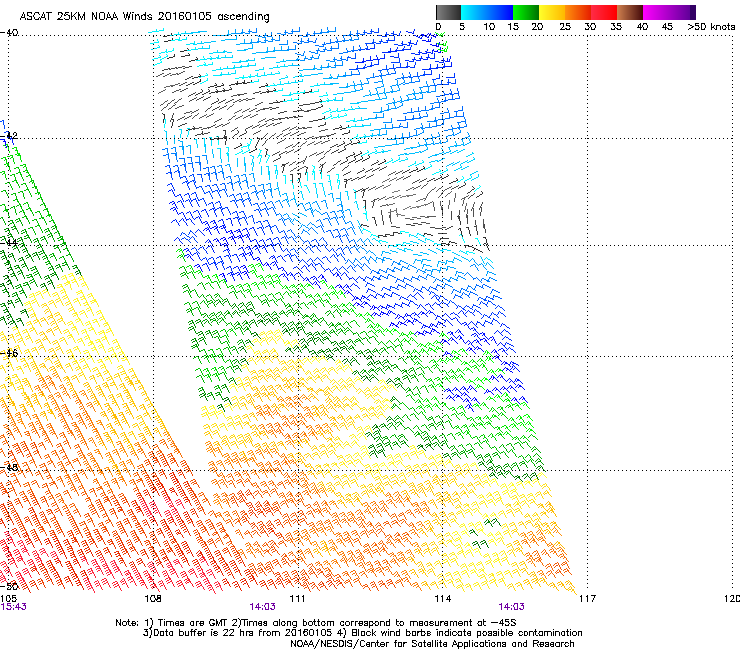Click the 14:03 time label near 111
The width and height of the screenshot is (740, 650).
[x=262, y=607]
